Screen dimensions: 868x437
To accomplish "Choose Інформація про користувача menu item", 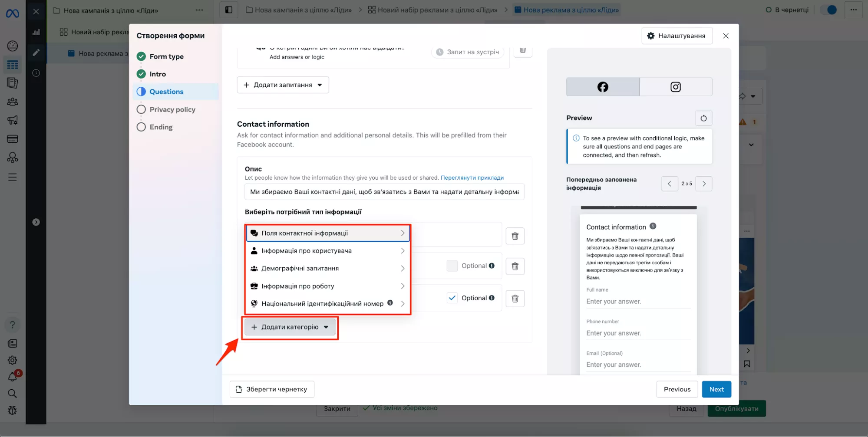I will (x=328, y=251).
